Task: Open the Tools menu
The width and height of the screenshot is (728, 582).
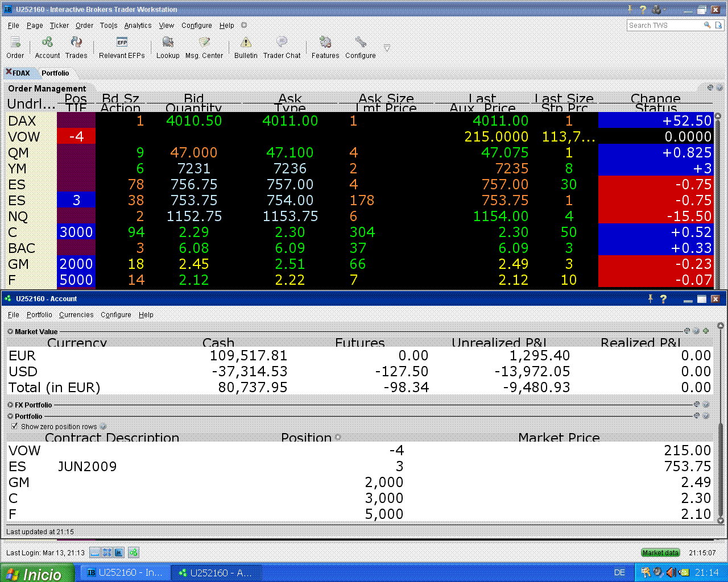Action: pyautogui.click(x=109, y=25)
